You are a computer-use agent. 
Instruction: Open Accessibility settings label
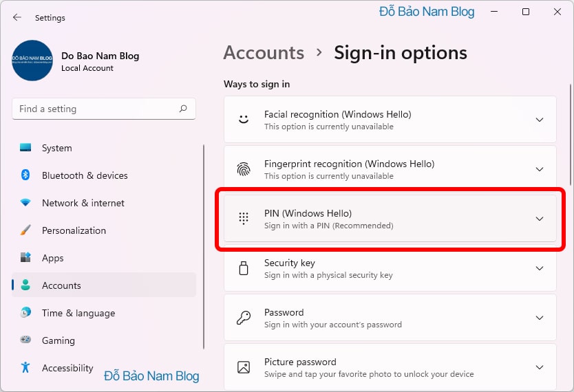tap(67, 368)
